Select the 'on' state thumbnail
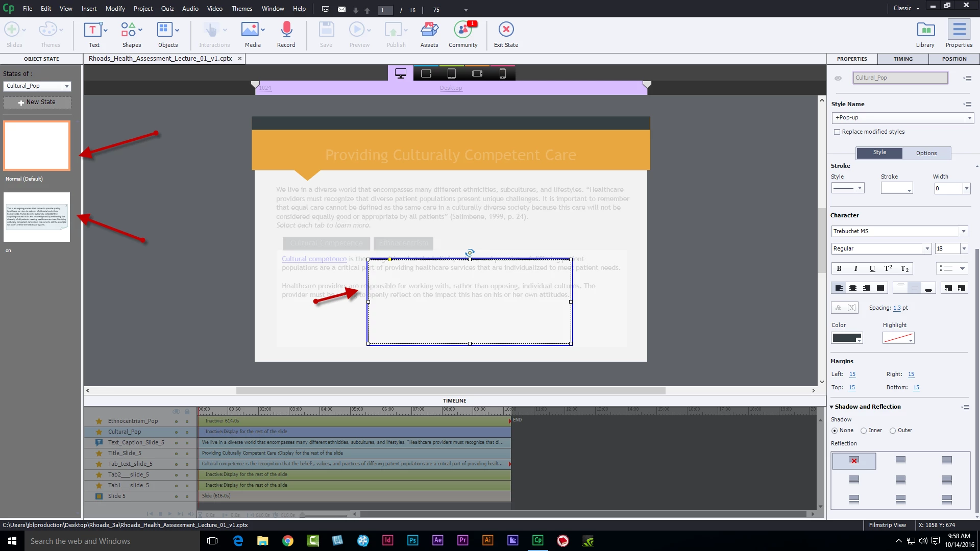 pyautogui.click(x=37, y=217)
